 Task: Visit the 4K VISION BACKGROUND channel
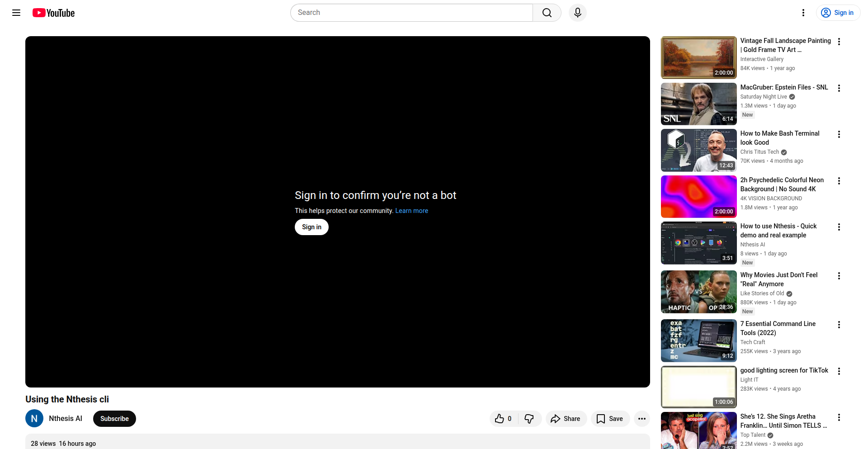click(771, 199)
